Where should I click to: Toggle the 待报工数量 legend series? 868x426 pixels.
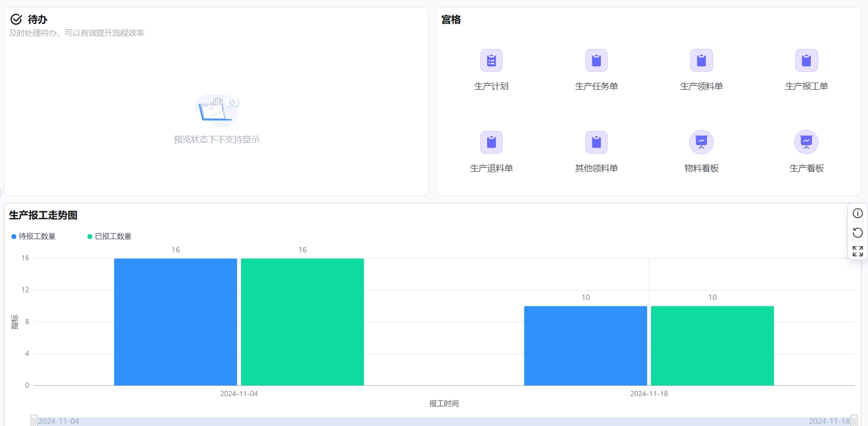(34, 236)
